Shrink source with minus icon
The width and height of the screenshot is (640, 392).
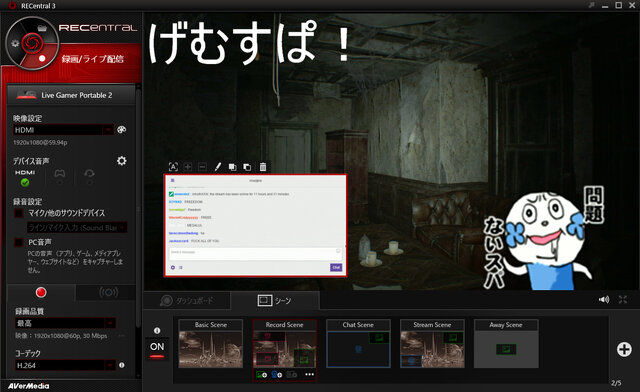(202, 167)
